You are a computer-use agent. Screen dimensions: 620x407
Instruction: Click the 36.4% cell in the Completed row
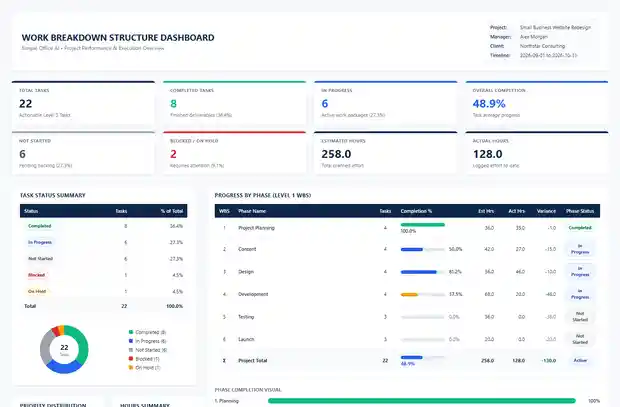pos(176,226)
